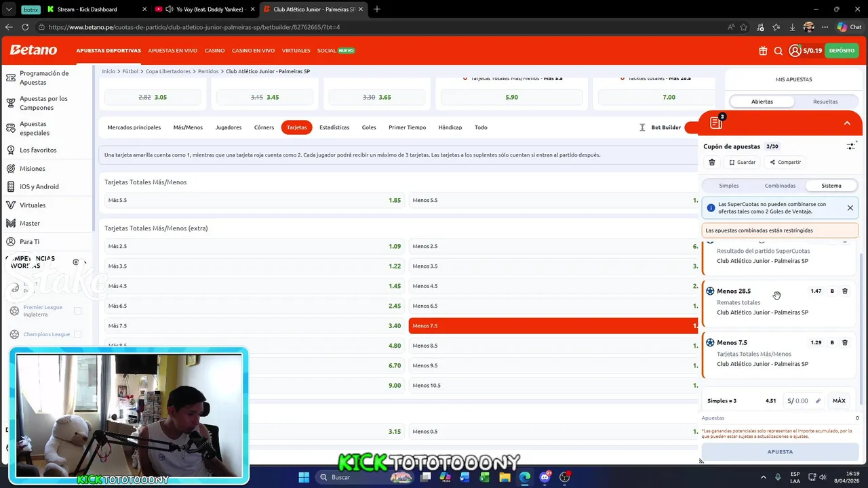Select the Córners tab
868x488 pixels.
264,127
